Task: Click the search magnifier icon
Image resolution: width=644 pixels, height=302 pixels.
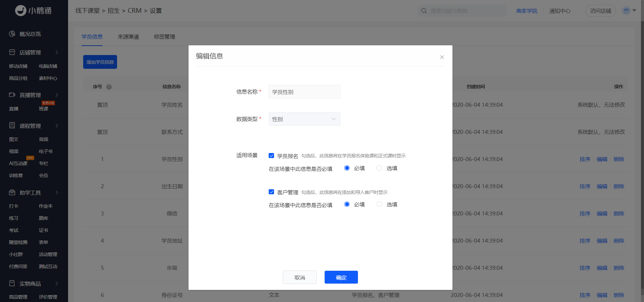Action: coord(424,11)
